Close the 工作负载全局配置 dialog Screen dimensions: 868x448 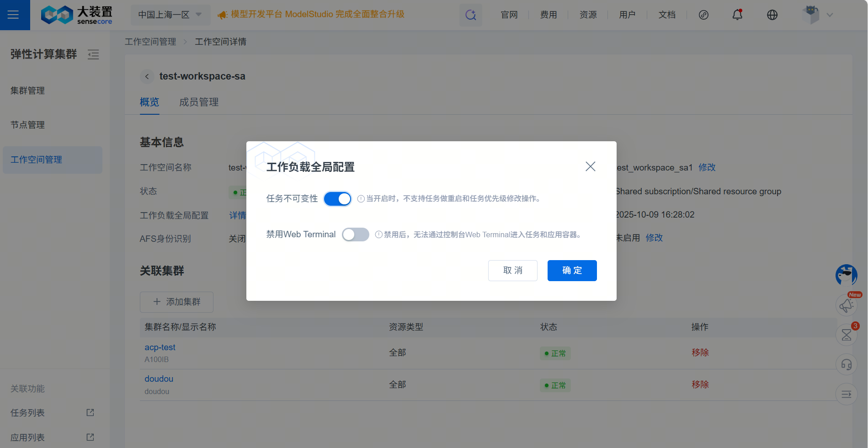pos(590,166)
